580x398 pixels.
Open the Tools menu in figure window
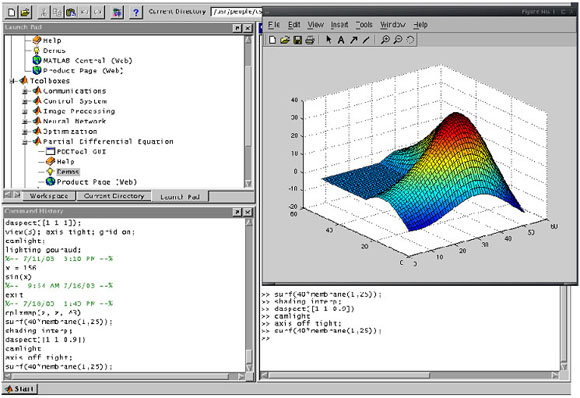(x=364, y=25)
